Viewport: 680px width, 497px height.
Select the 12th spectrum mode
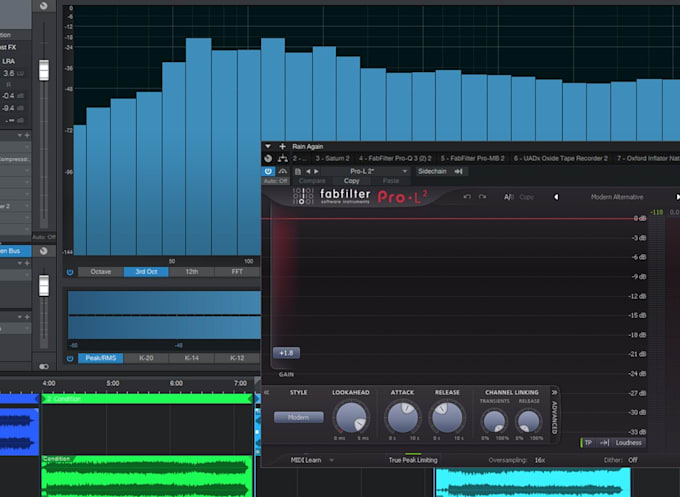(192, 272)
